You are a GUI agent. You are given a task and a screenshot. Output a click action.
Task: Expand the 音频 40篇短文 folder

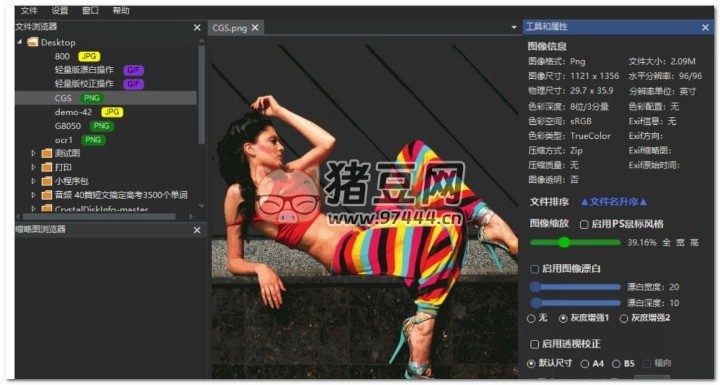point(33,195)
